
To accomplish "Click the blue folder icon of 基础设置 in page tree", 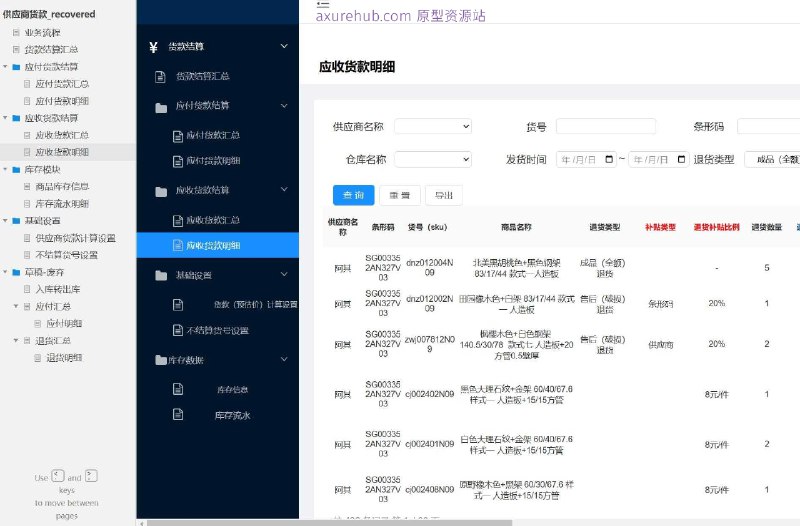I will tap(16, 220).
